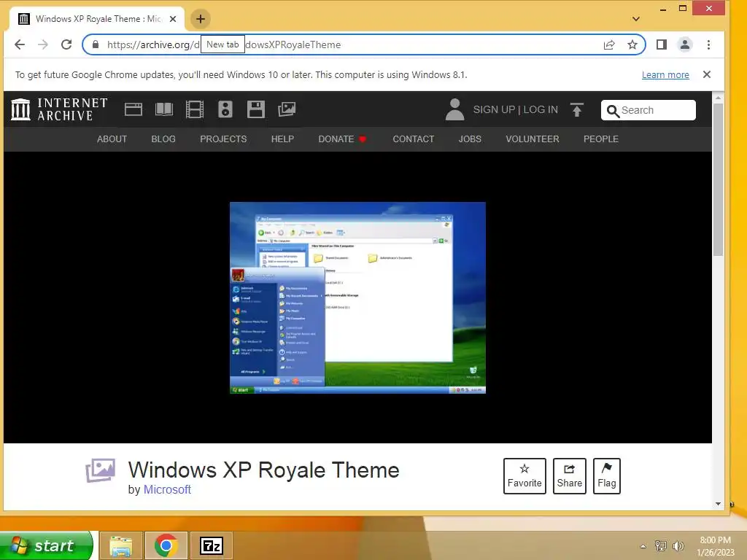Click the Favorite star button
Viewport: 747px width, 560px height.
[525, 476]
